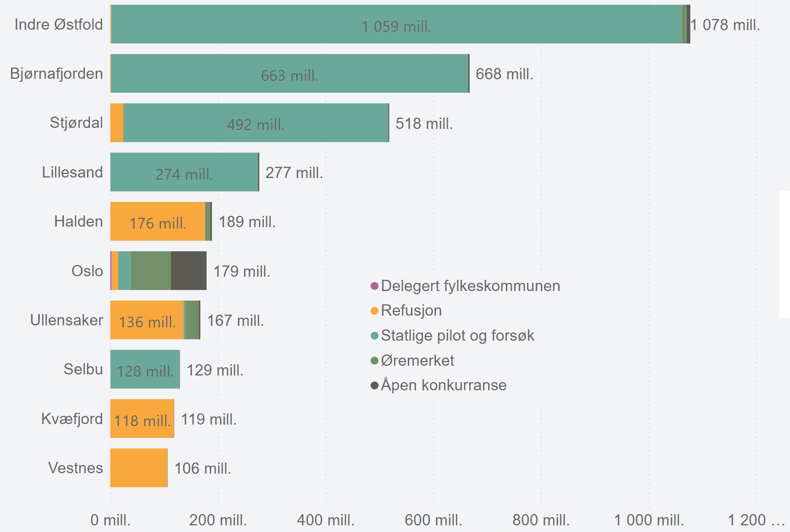This screenshot has width=790, height=532.
Task: Toggle the Øremerket series visibility
Action: click(417, 360)
